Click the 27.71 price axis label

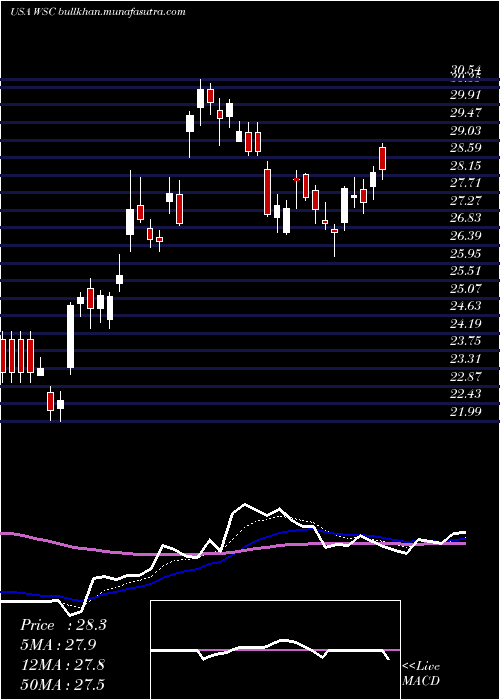(x=465, y=183)
